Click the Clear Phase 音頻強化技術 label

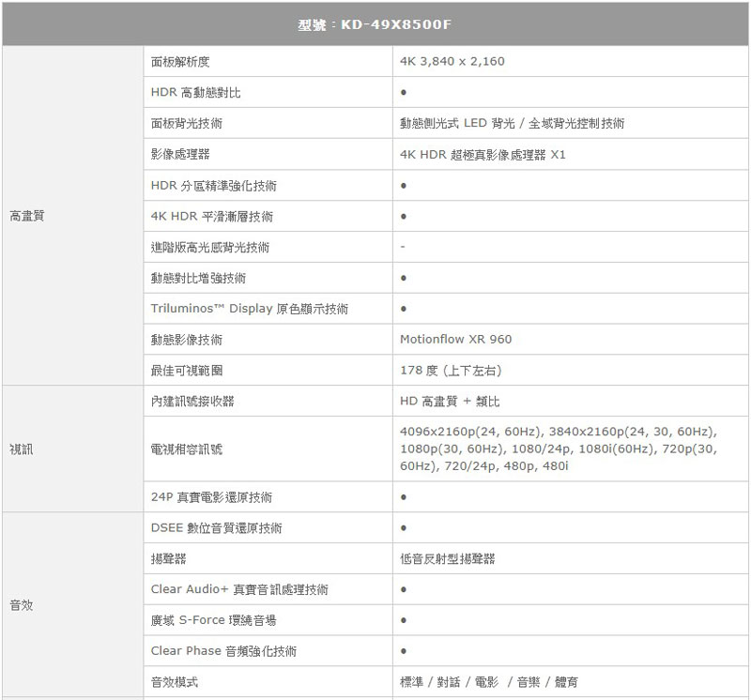coord(223,651)
